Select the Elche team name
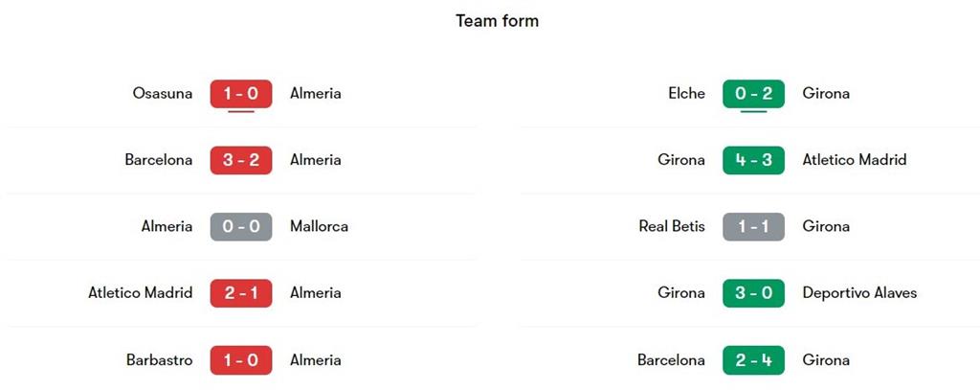The image size is (980, 390). click(686, 94)
